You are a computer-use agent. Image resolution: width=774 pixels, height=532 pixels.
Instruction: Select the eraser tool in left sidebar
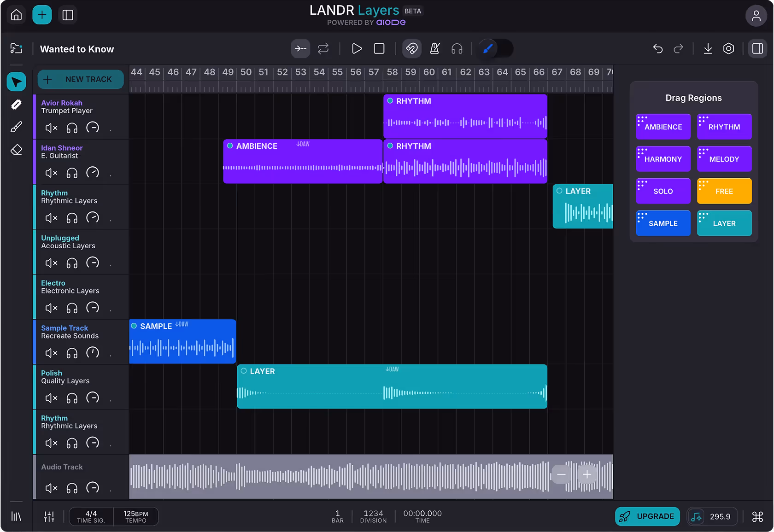[16, 150]
